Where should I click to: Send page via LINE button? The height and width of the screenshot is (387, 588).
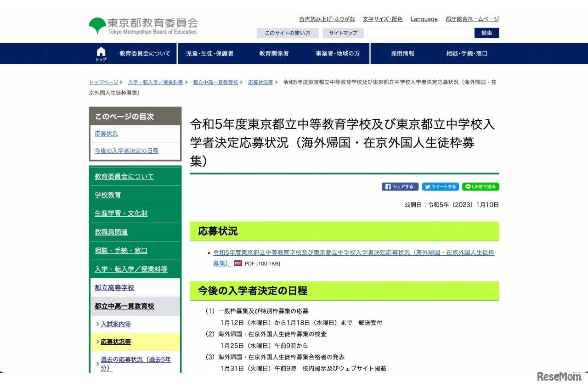click(481, 187)
